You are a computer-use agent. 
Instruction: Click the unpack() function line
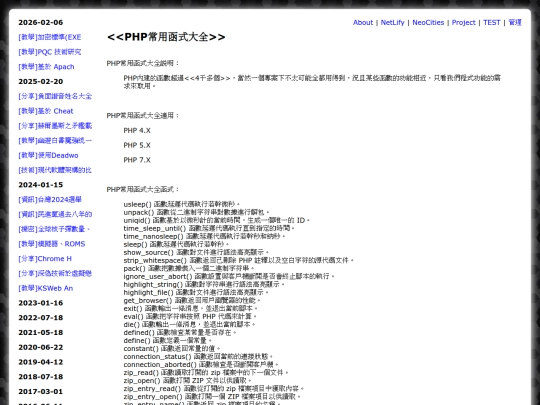(196, 212)
